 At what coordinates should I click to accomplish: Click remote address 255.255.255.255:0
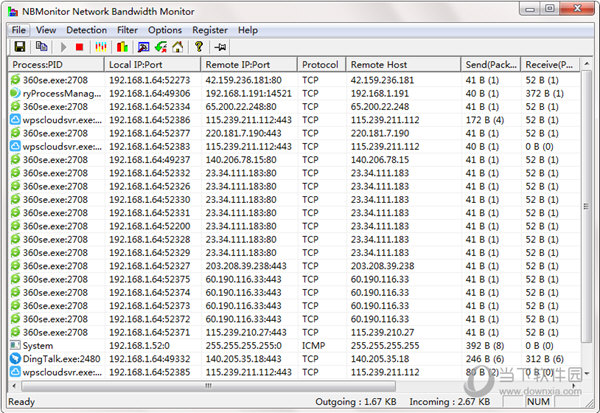tap(243, 346)
